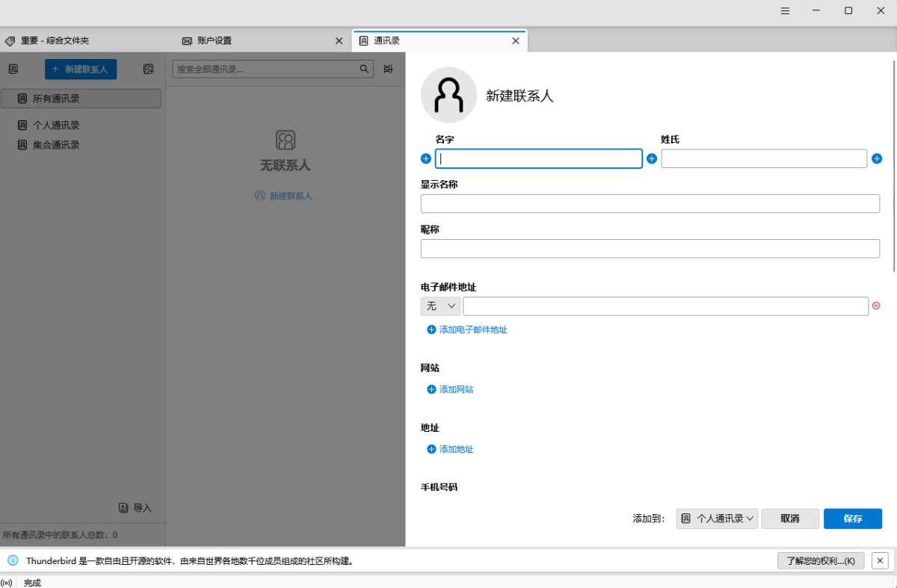Dismiss the Thunderbird notification bar
Image resolution: width=897 pixels, height=588 pixels.
pos(880,560)
